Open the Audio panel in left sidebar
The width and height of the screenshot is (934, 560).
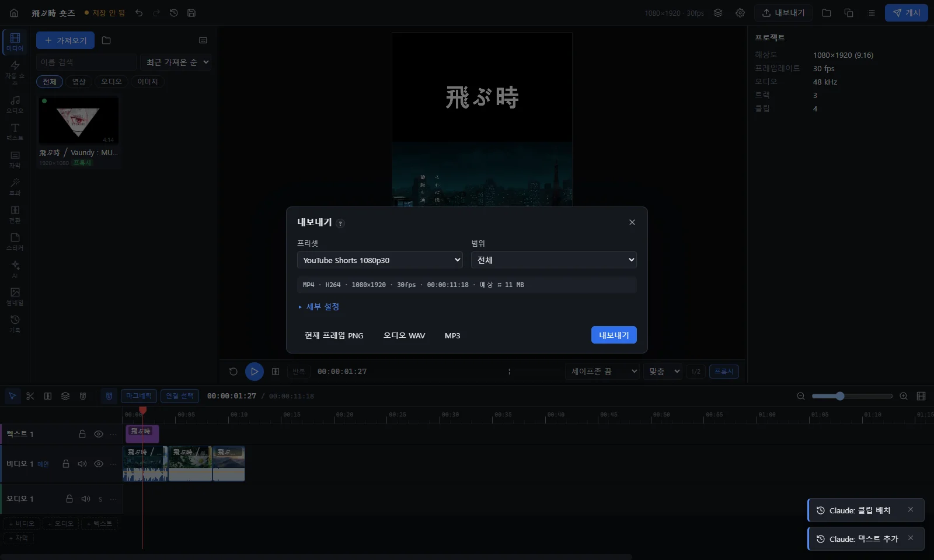[x=15, y=104]
